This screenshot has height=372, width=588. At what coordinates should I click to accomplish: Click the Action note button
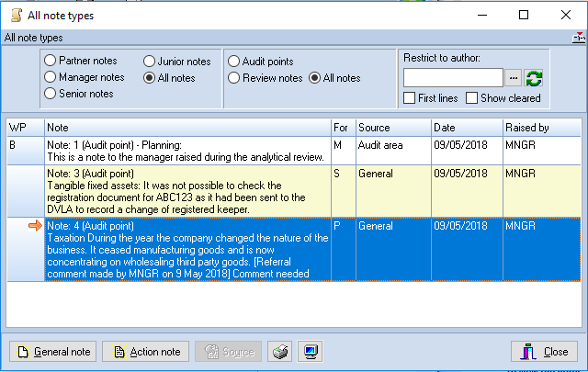pos(145,352)
